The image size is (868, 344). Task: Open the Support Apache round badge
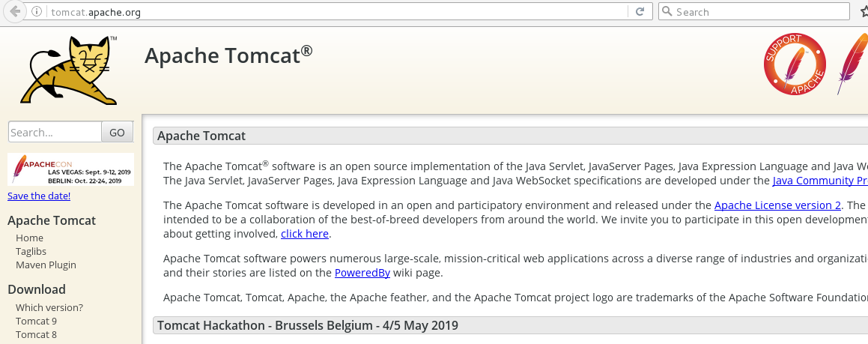pos(795,64)
